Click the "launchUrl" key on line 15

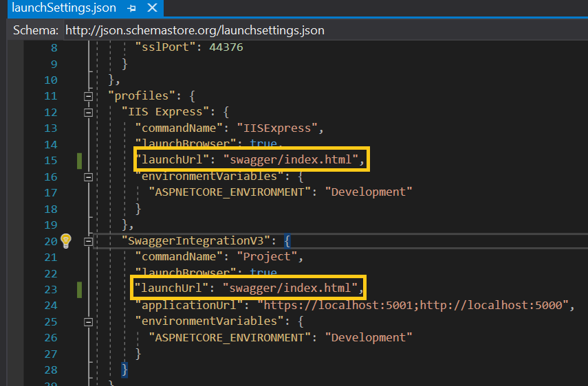172,159
